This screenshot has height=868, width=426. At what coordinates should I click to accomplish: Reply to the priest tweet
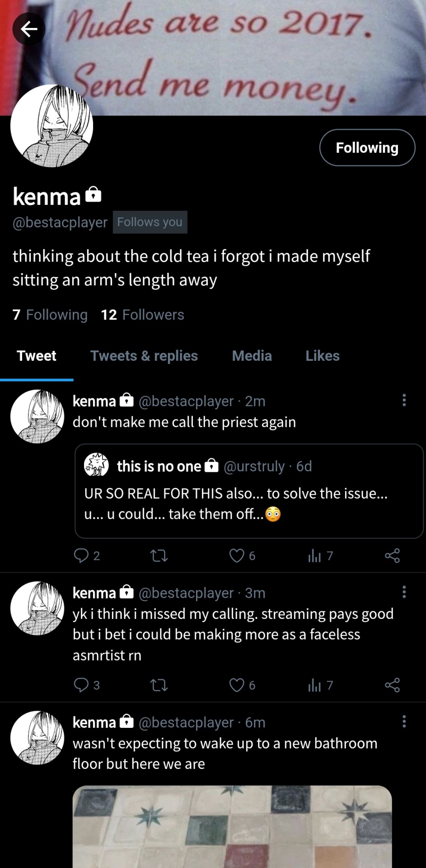coord(81,555)
